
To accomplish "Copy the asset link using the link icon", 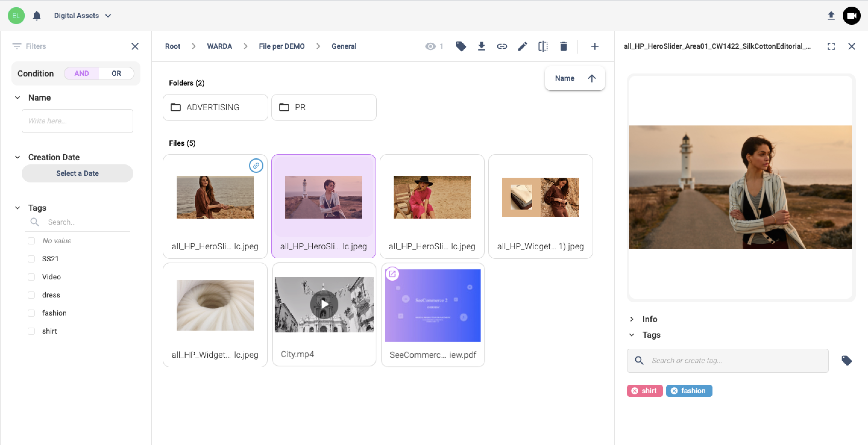I will 502,46.
